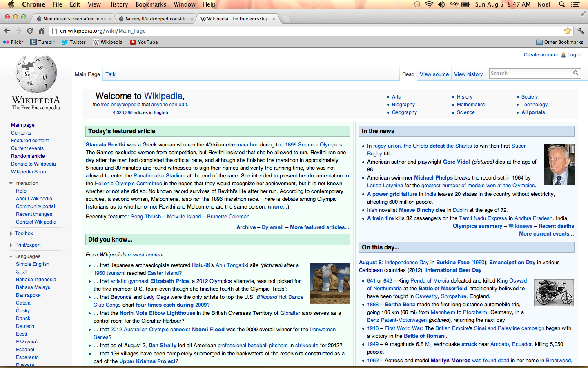588x368 pixels.
Task: Open the Tumblr bookmark
Action: pyautogui.click(x=42, y=42)
